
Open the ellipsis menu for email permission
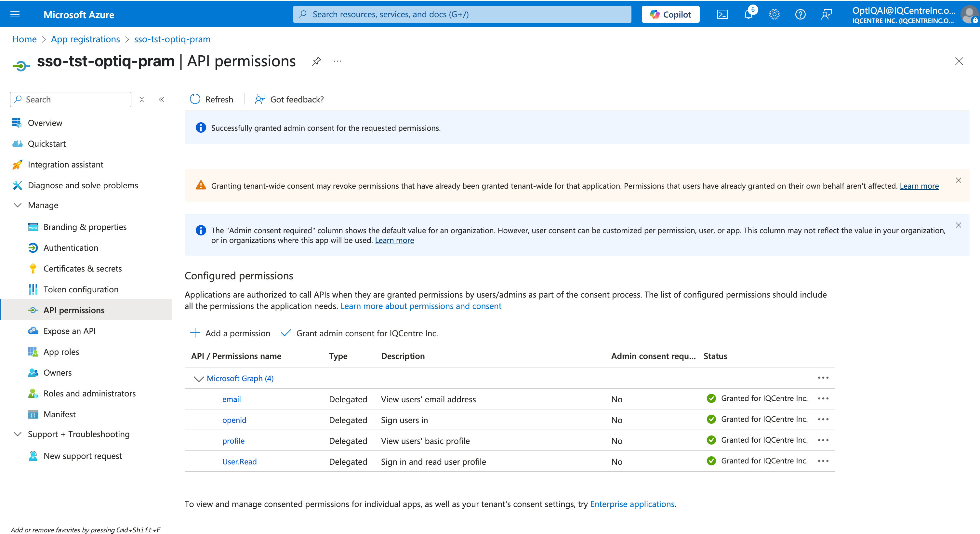pyautogui.click(x=823, y=398)
